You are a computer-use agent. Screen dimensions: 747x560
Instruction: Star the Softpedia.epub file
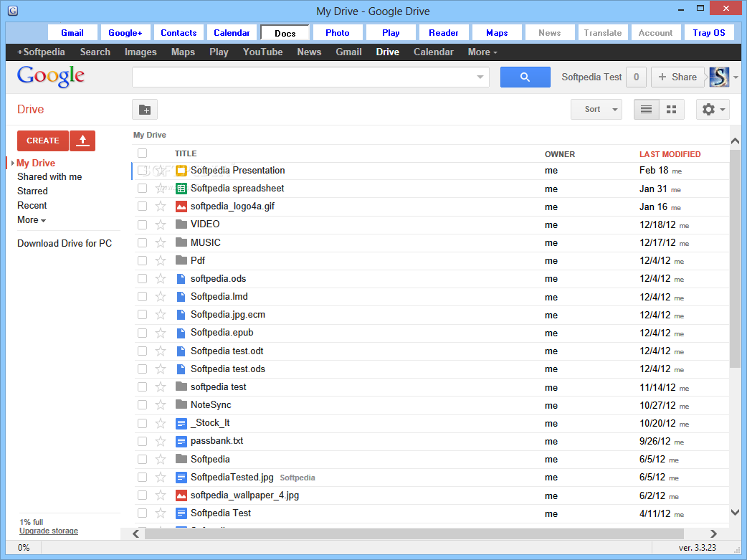(161, 333)
